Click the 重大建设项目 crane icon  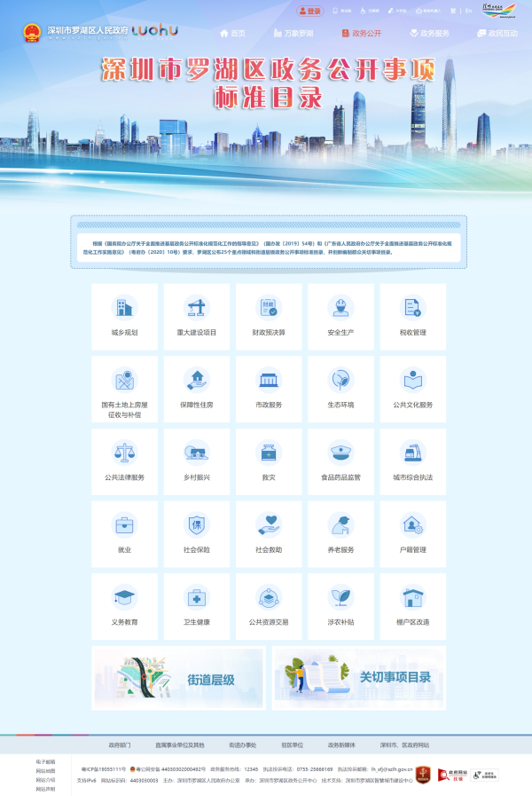(x=196, y=308)
